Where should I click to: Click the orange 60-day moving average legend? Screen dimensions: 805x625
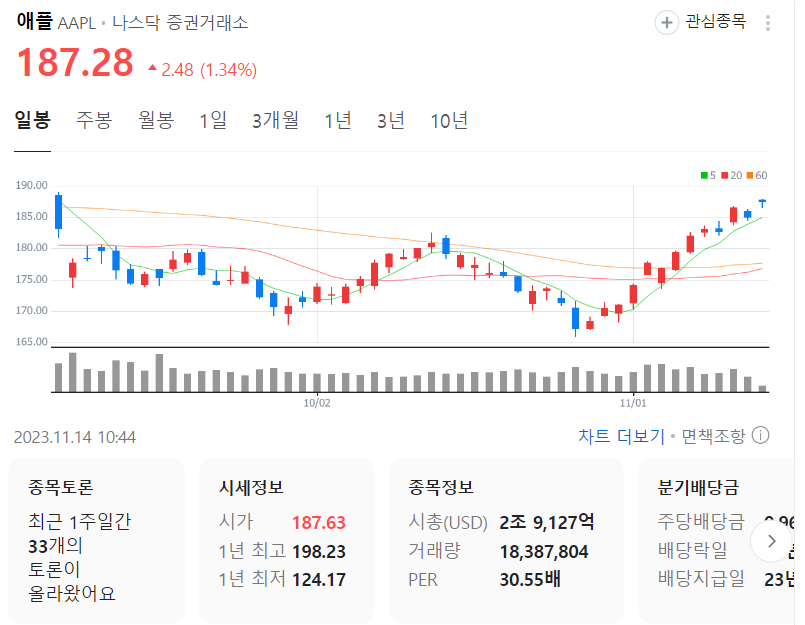757,176
